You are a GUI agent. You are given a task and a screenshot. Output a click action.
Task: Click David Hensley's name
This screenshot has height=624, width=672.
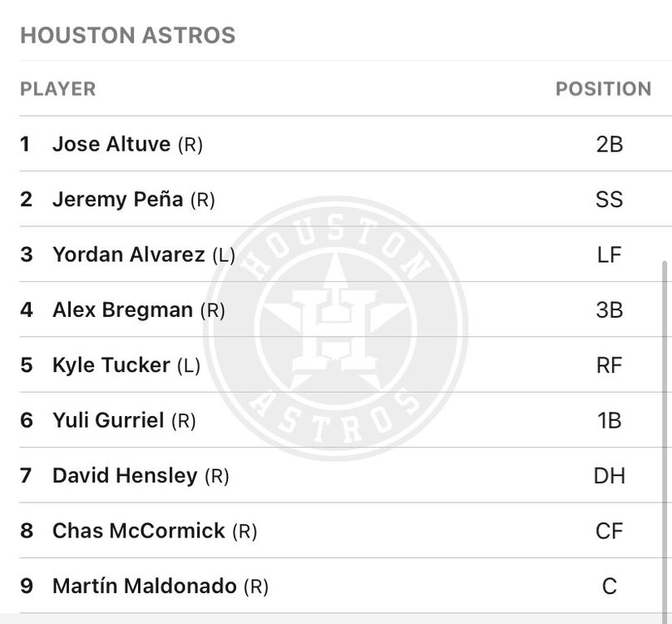click(125, 476)
